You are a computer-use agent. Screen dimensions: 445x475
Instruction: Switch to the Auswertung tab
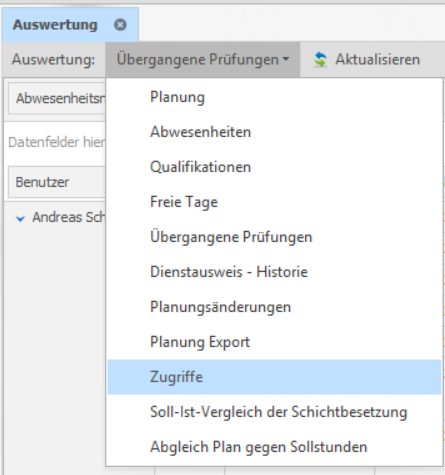(55, 25)
